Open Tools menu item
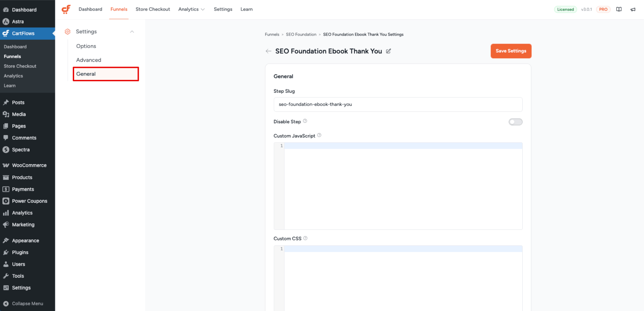Image resolution: width=644 pixels, height=311 pixels. coord(28,276)
